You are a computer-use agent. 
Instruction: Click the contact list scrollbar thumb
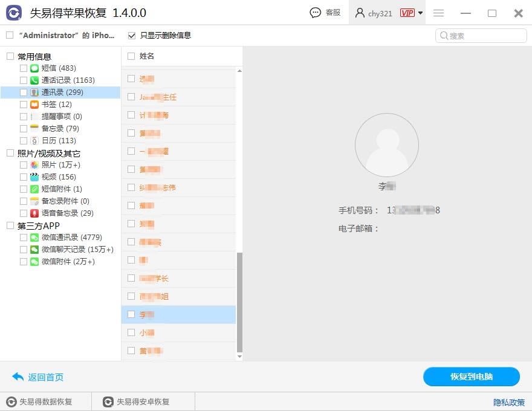pos(239,302)
